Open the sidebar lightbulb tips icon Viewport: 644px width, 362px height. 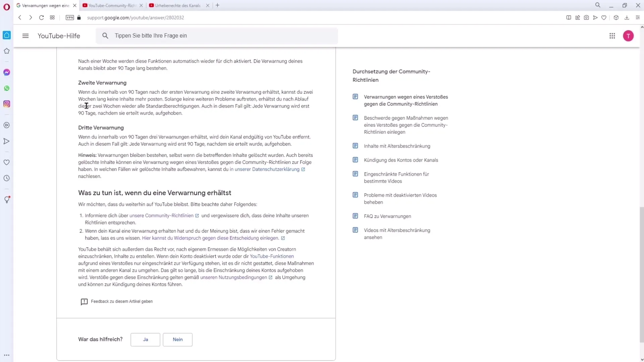coord(7,200)
